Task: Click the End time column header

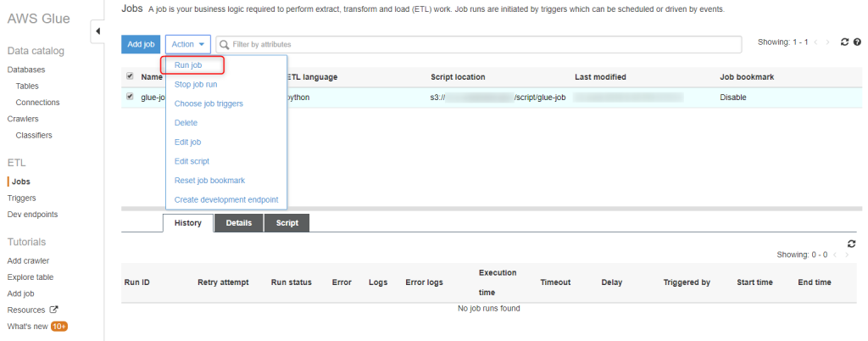Action: coord(815,282)
